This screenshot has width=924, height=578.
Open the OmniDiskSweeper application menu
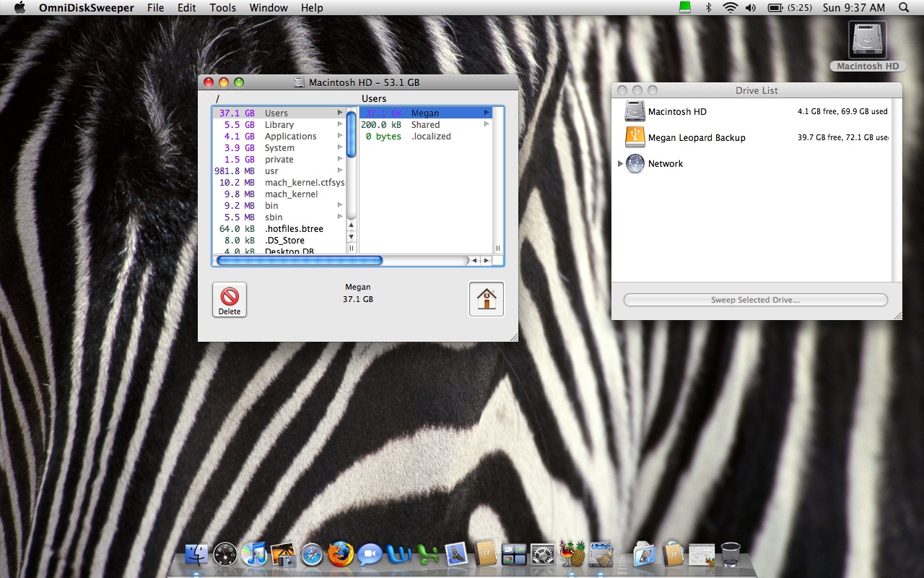click(87, 8)
